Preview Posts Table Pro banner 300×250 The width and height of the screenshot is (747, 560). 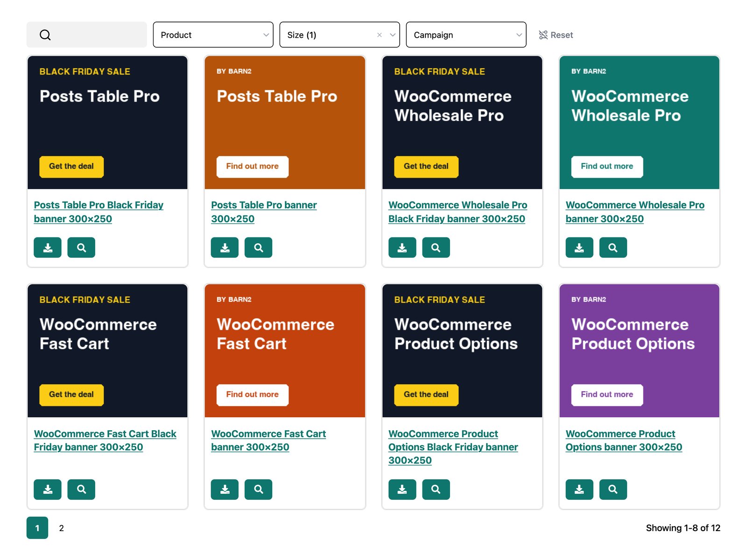click(x=258, y=247)
